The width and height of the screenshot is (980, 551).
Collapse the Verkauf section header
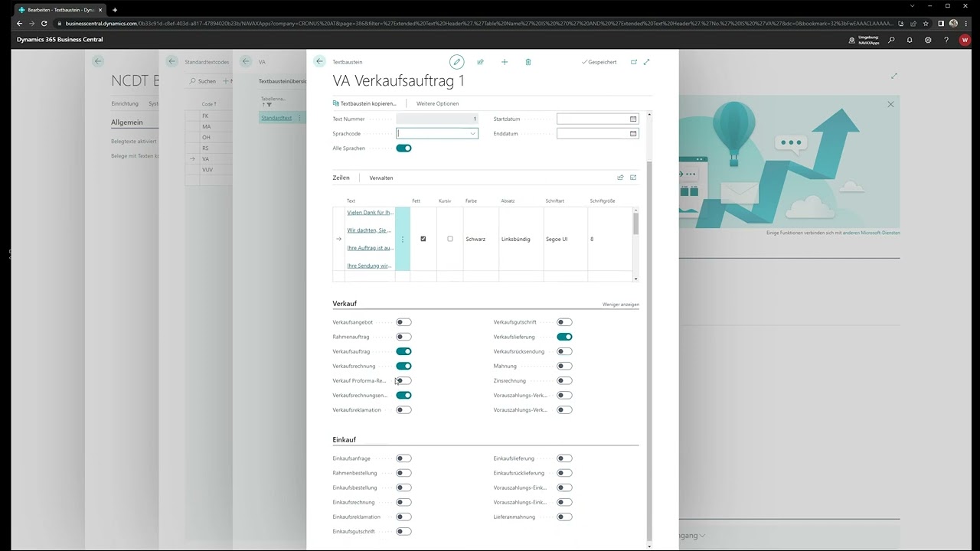pos(345,304)
